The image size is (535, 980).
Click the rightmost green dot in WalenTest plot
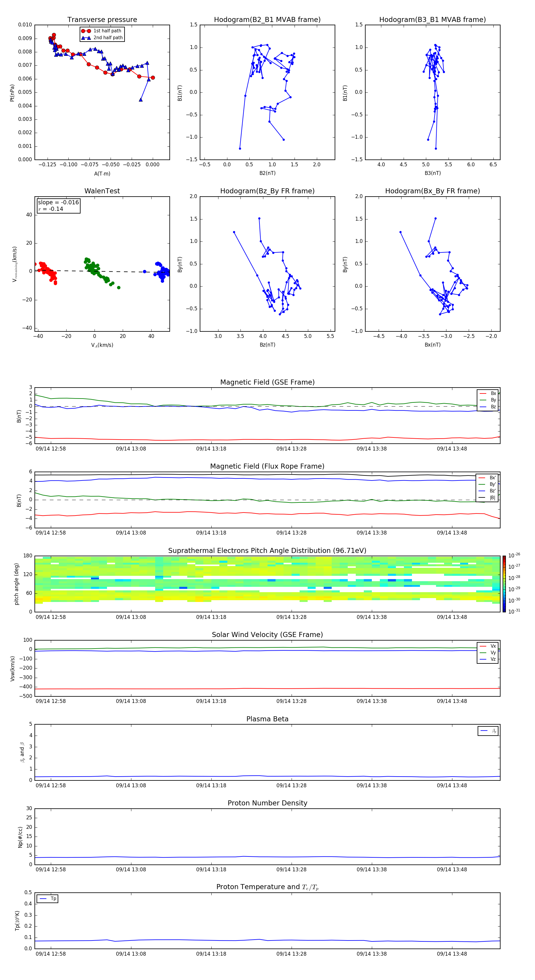point(119,287)
